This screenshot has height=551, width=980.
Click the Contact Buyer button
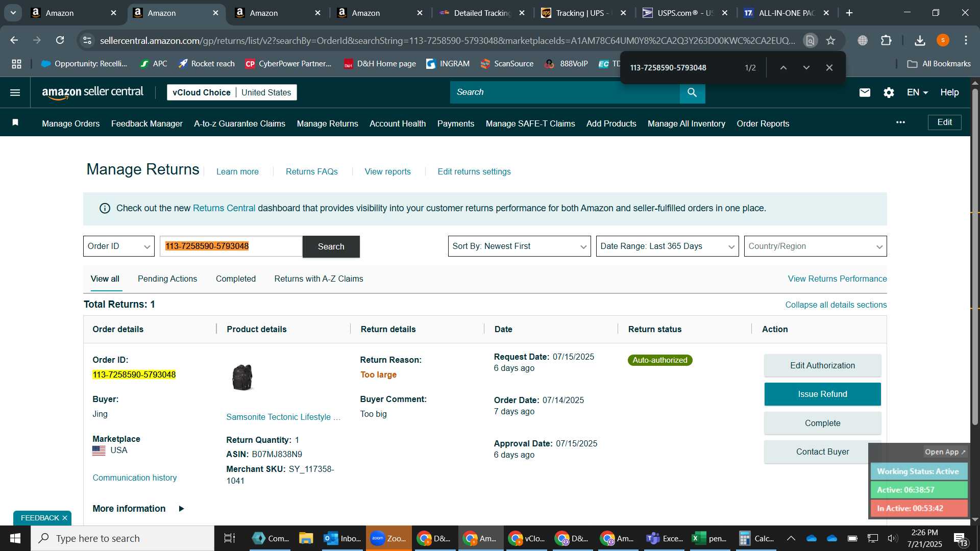822,452
